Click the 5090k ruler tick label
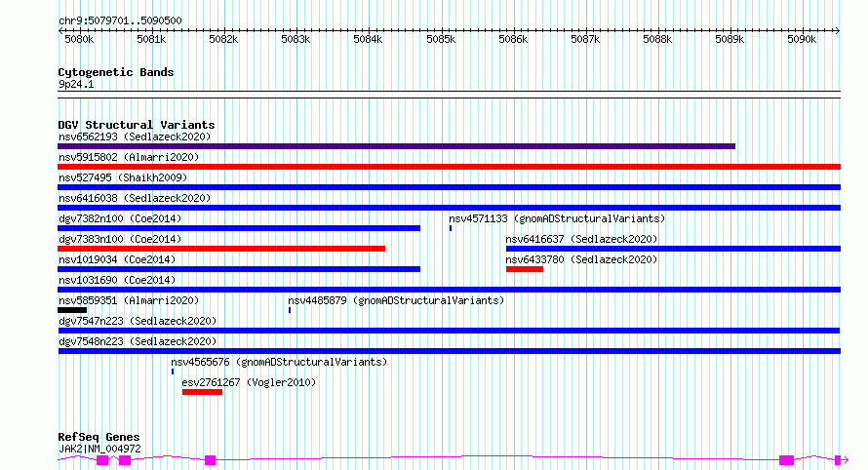Viewport: 868px width, 470px height. point(802,39)
